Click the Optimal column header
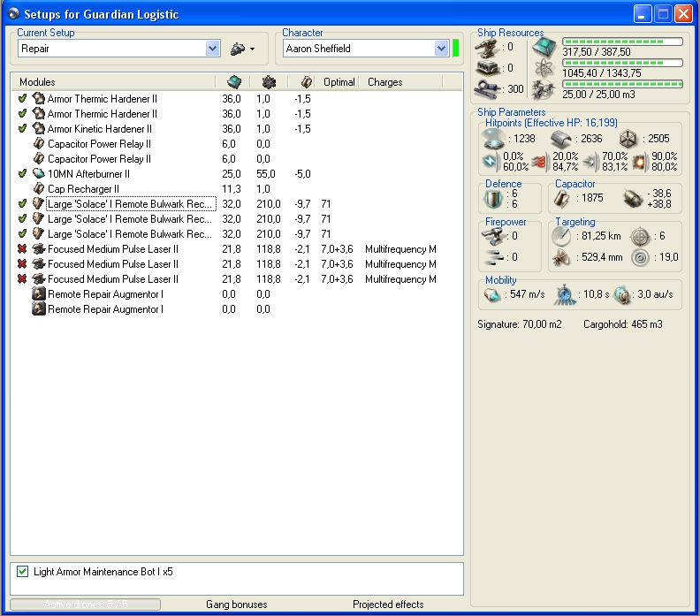This screenshot has width=700, height=616. coord(339,82)
